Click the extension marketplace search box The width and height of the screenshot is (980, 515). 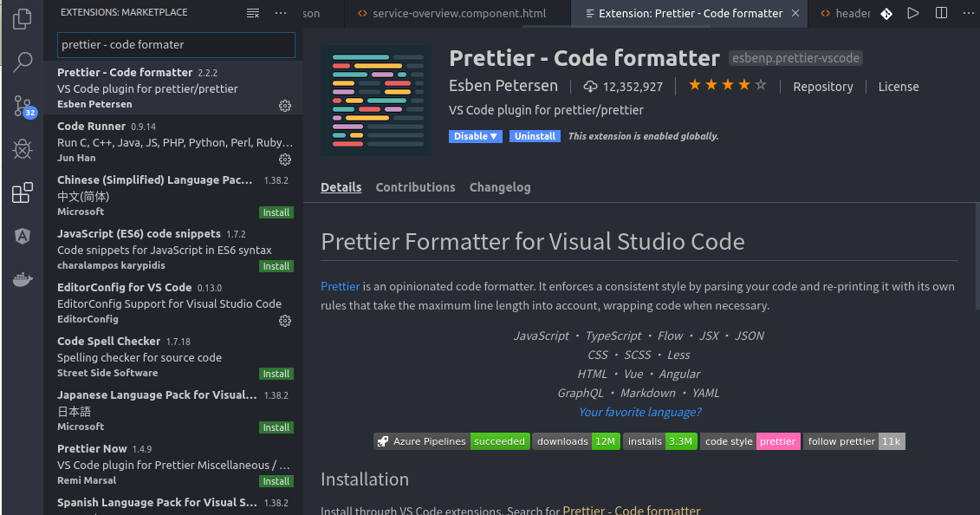point(176,43)
